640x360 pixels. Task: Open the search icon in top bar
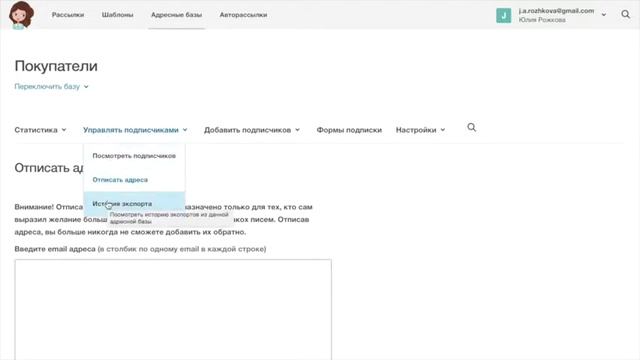click(x=625, y=15)
